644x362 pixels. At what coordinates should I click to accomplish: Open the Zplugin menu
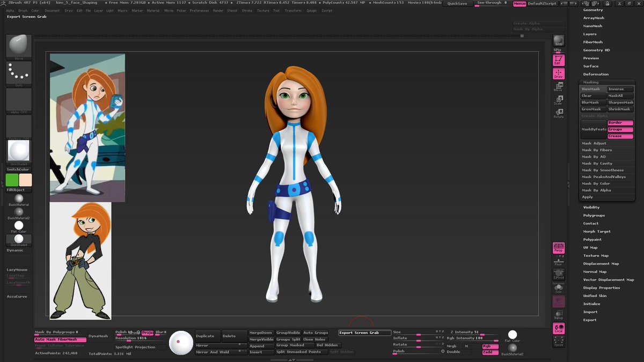point(311,10)
